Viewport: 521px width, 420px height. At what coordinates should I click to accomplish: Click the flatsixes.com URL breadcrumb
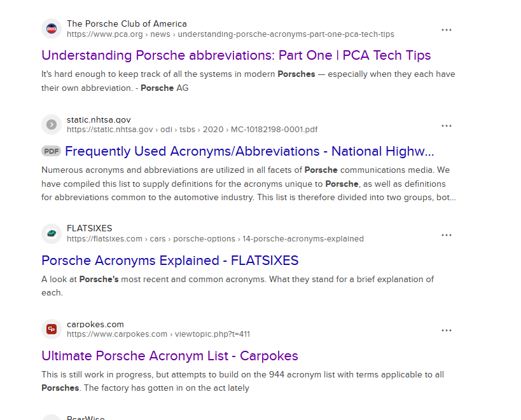click(215, 239)
